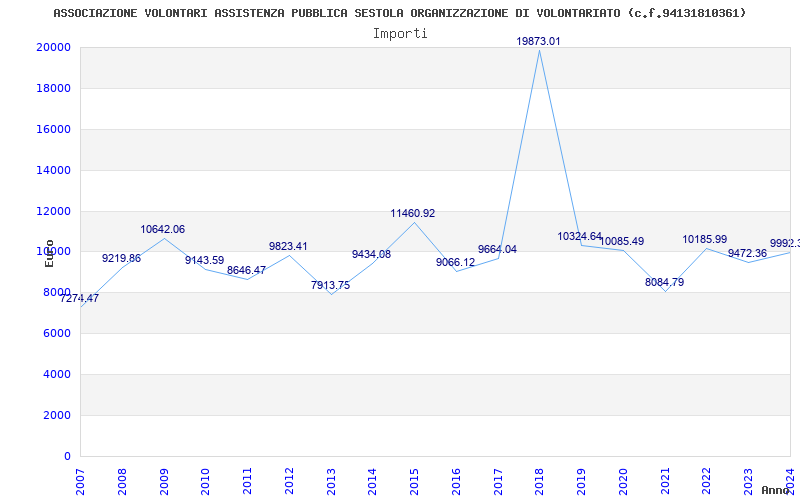Select data label 10324.64

(580, 236)
